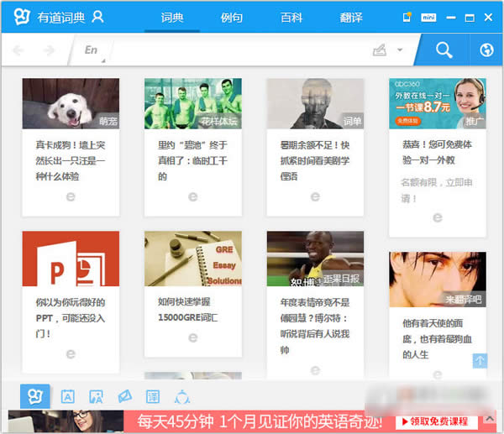Screen dimensions: 504x434
Task: Click the magnifier search button
Action: (x=444, y=50)
